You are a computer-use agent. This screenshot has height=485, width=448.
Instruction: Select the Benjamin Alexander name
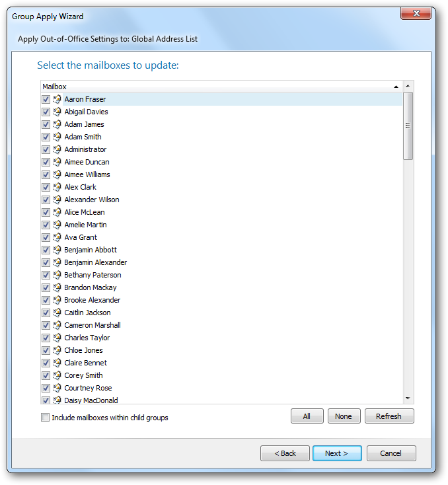pos(96,262)
